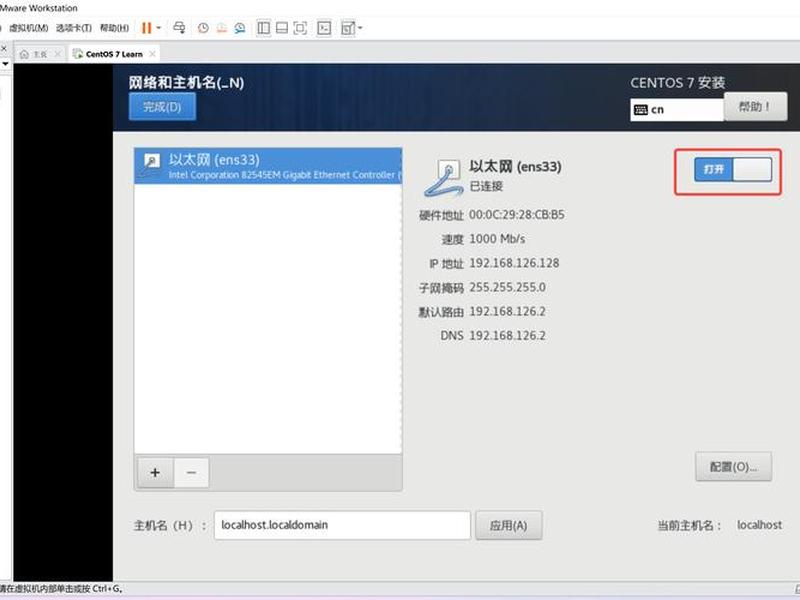This screenshot has height=600, width=800.
Task: Toggle the ens33 network 打开 switch
Action: coord(733,169)
